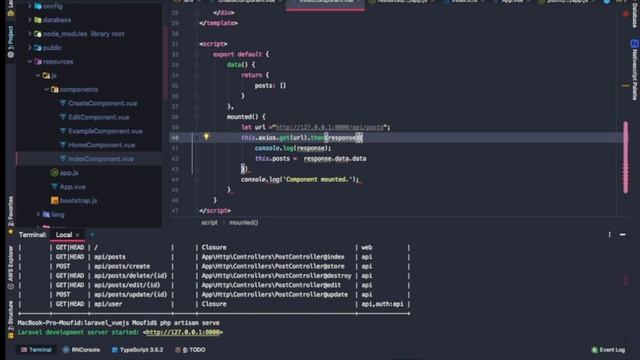The image size is (640, 360).
Task: Collapse the components folder
Action: pyautogui.click(x=46, y=89)
